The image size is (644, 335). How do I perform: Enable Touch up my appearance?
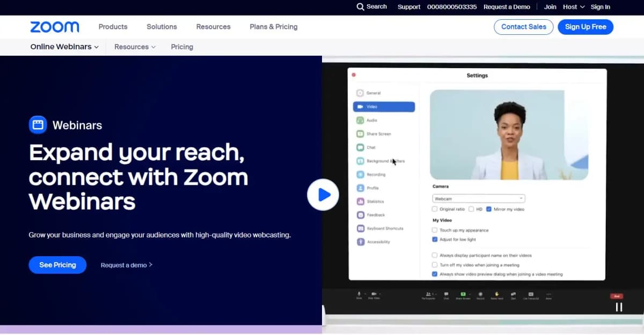click(x=435, y=230)
